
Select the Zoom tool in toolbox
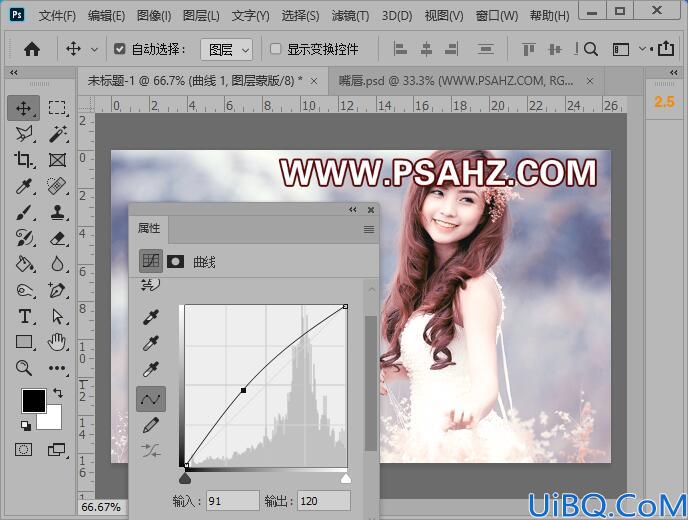(24, 368)
